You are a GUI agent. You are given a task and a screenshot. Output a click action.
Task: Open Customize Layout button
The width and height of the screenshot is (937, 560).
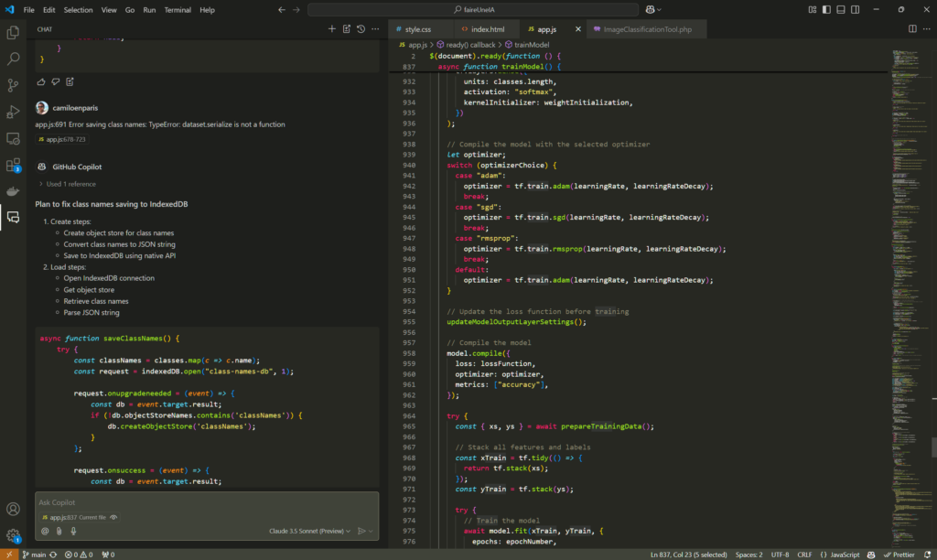[x=813, y=9]
